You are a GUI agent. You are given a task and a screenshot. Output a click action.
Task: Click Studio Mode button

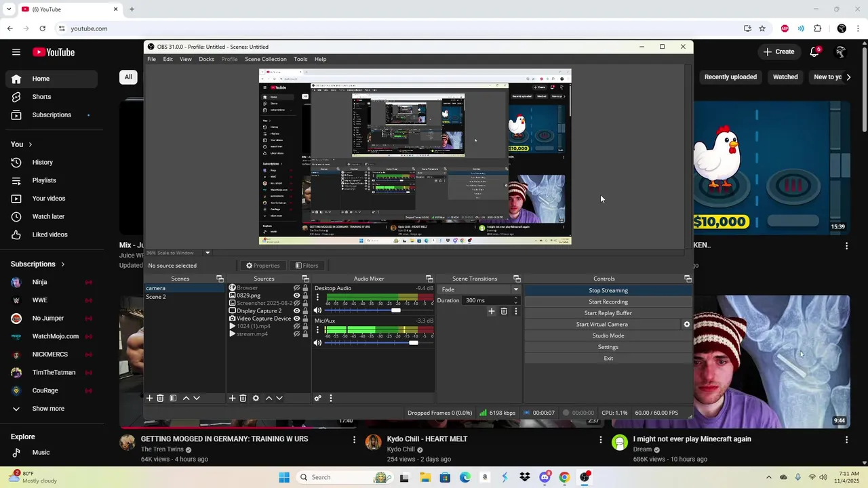point(608,335)
